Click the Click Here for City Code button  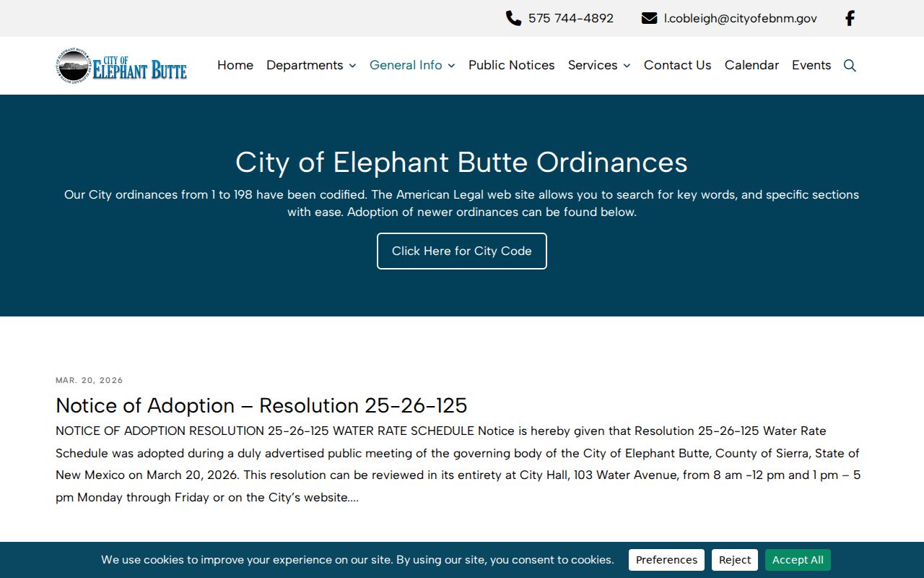pyautogui.click(x=462, y=251)
